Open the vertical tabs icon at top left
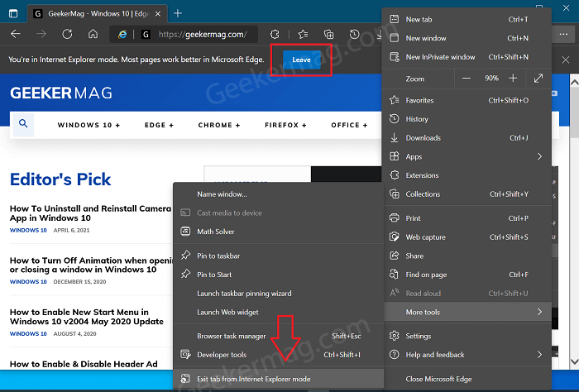This screenshot has height=392, width=579. 13,14
